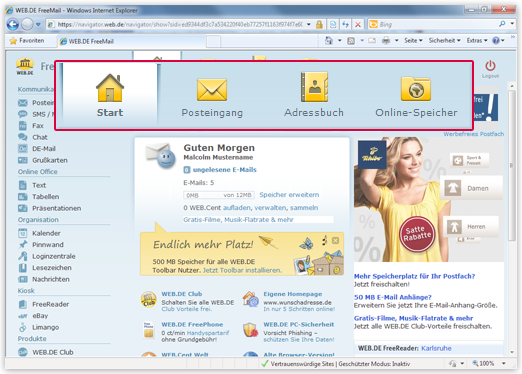Click the Speicher erweitern link
522x374 pixels.
pyautogui.click(x=289, y=195)
